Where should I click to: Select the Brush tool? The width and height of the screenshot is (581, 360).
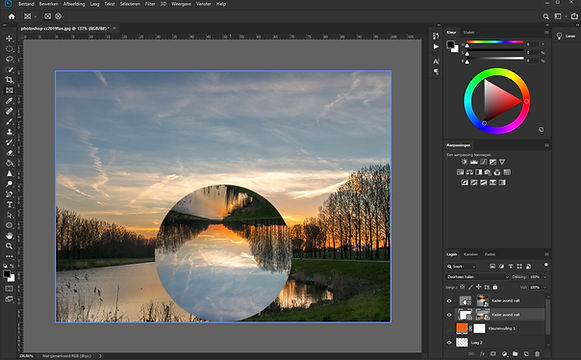[x=9, y=121]
